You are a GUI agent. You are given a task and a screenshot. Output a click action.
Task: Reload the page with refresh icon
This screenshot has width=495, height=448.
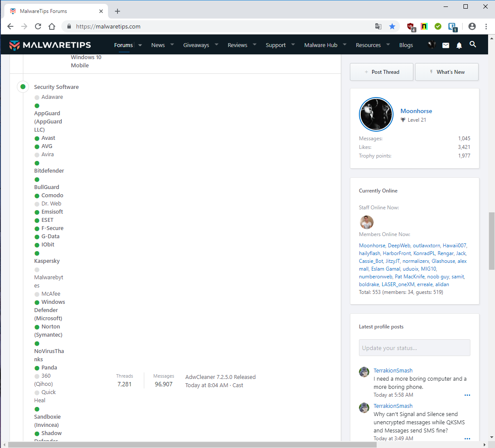pyautogui.click(x=38, y=26)
